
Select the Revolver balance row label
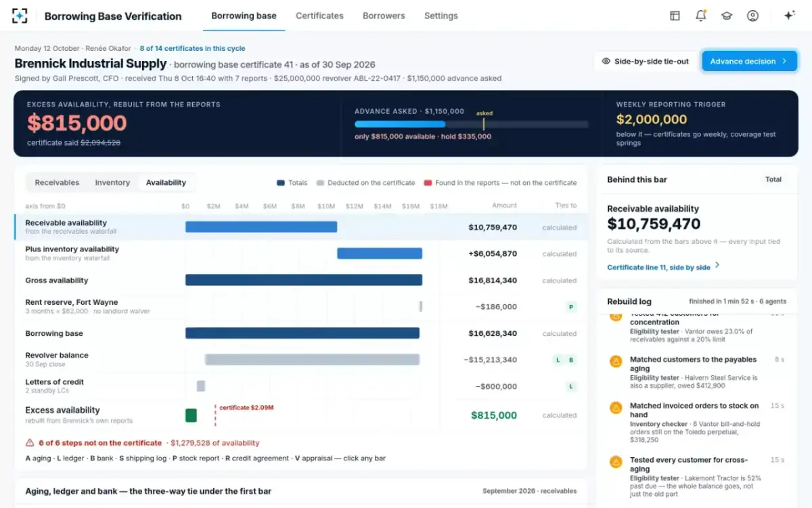[x=57, y=355]
